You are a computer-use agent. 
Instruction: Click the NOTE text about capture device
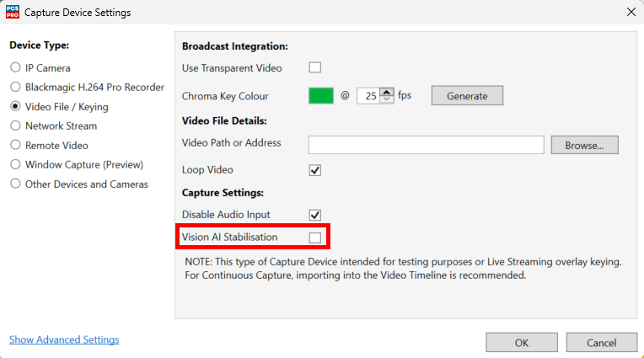(x=403, y=269)
